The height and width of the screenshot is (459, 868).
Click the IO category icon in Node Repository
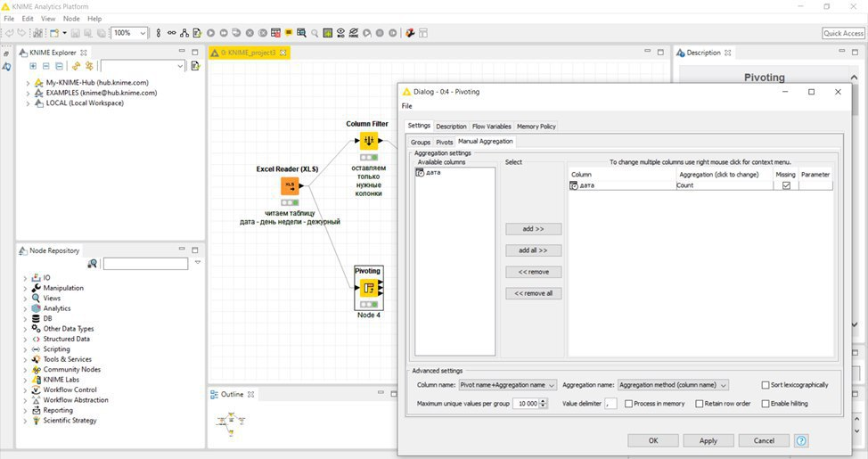pyautogui.click(x=36, y=277)
